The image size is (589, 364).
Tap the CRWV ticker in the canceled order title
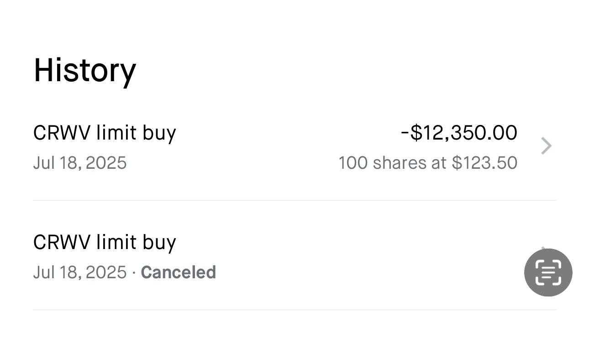click(62, 242)
